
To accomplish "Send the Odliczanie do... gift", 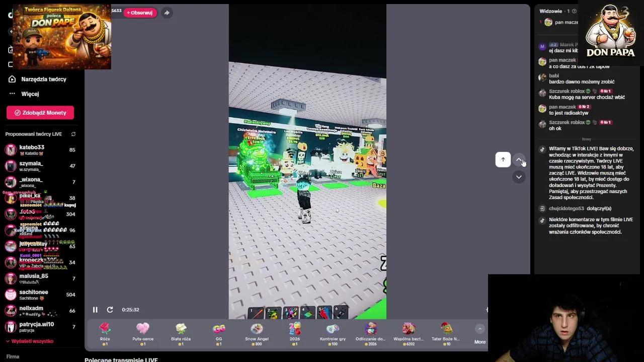I will coord(371,334).
